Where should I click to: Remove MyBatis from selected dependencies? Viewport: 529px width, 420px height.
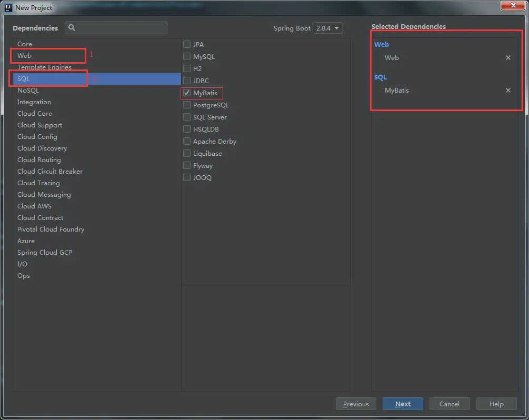(508, 91)
